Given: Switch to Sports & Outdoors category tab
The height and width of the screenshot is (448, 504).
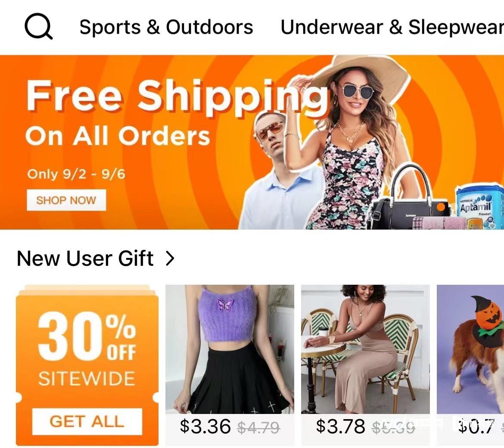Looking at the screenshot, I should (x=166, y=27).
